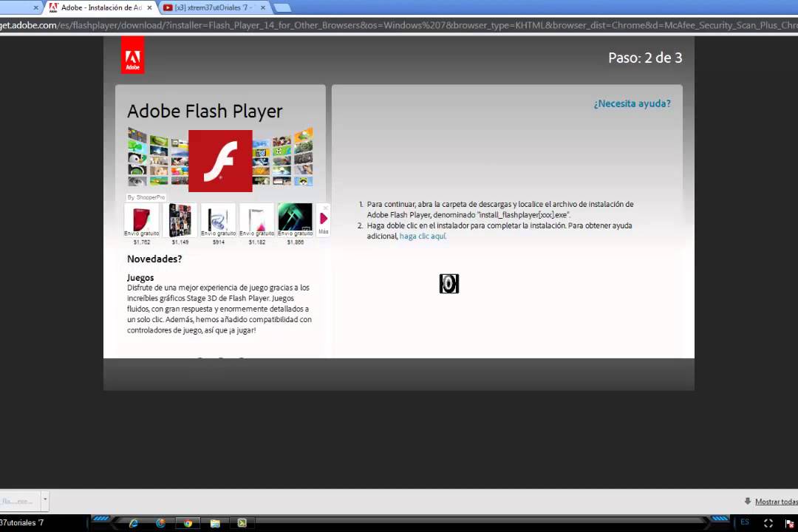Open the ShopperPro product priced $1,182

tap(257, 224)
